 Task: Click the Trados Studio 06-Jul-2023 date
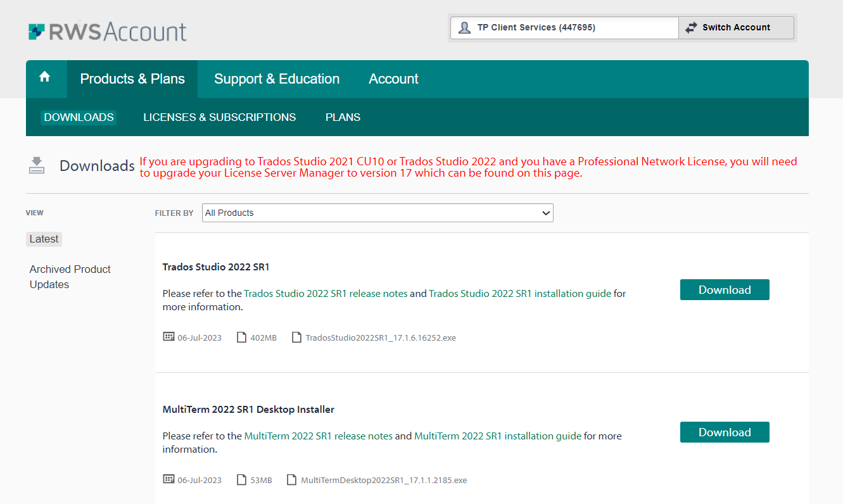pyautogui.click(x=200, y=338)
